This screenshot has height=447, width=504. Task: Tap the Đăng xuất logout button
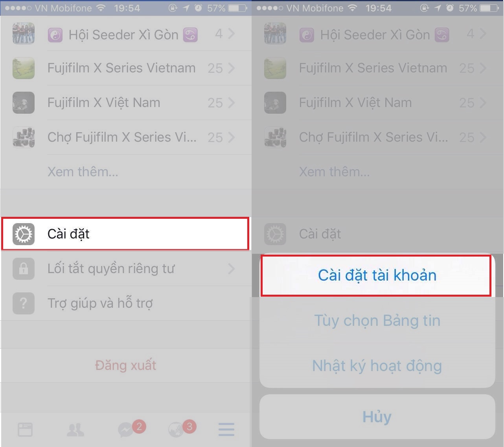[x=126, y=366]
